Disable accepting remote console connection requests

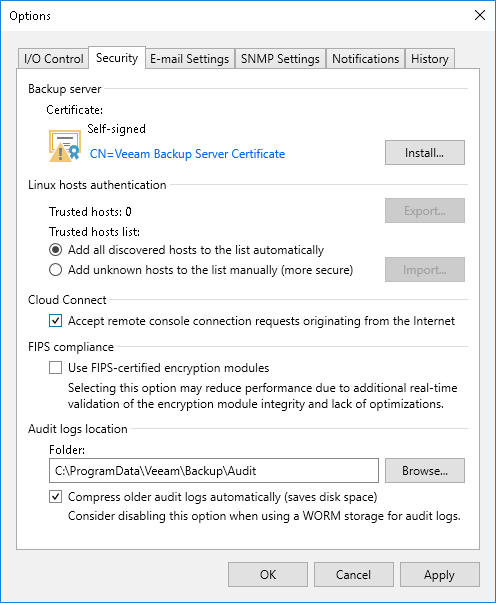[55, 321]
